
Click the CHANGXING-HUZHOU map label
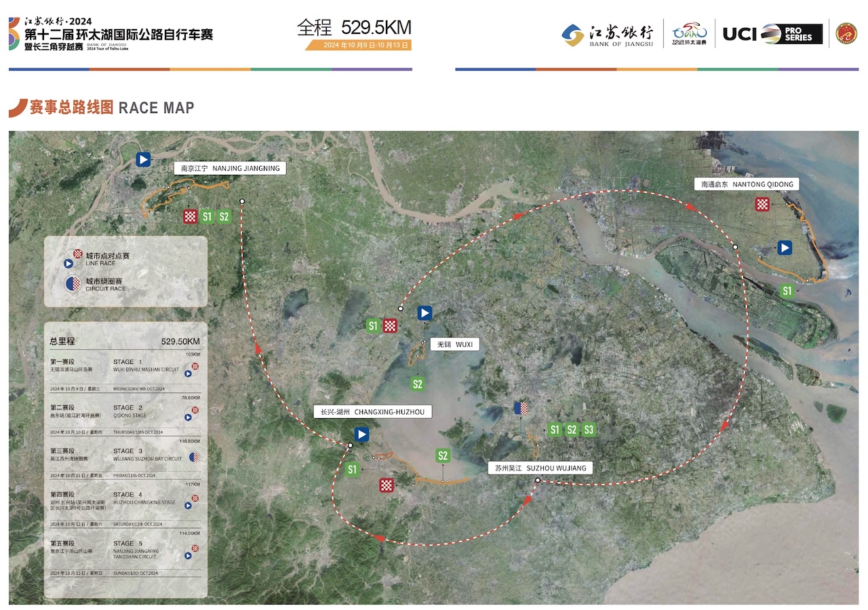tap(372, 412)
